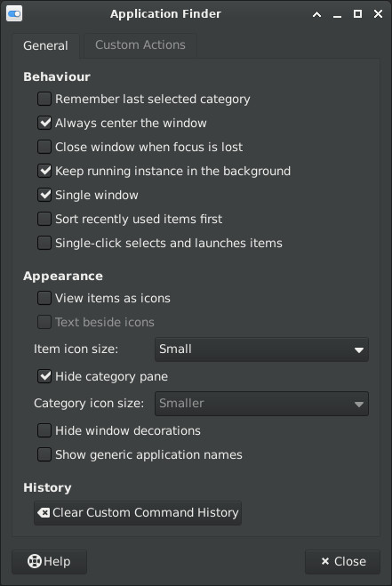Click the backspace icon on Clear History button

(x=44, y=513)
